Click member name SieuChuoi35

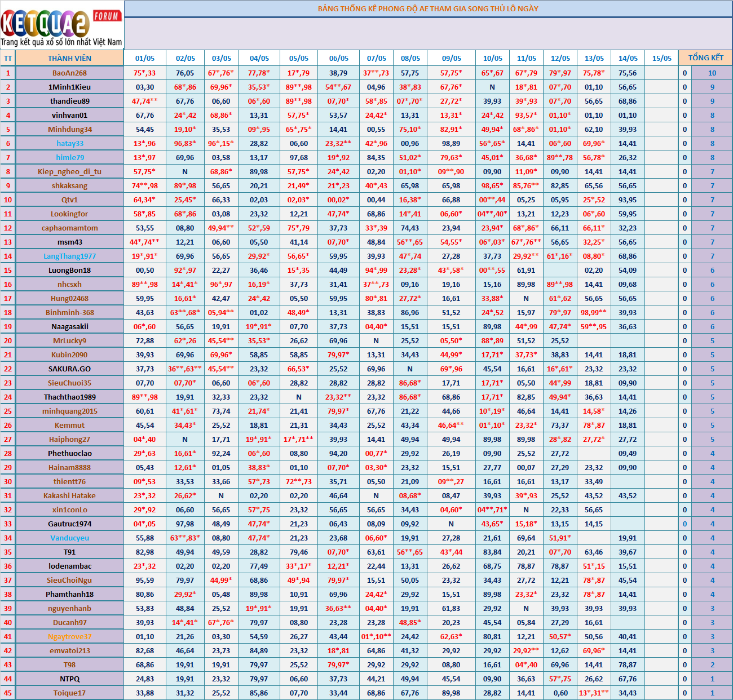69,383
